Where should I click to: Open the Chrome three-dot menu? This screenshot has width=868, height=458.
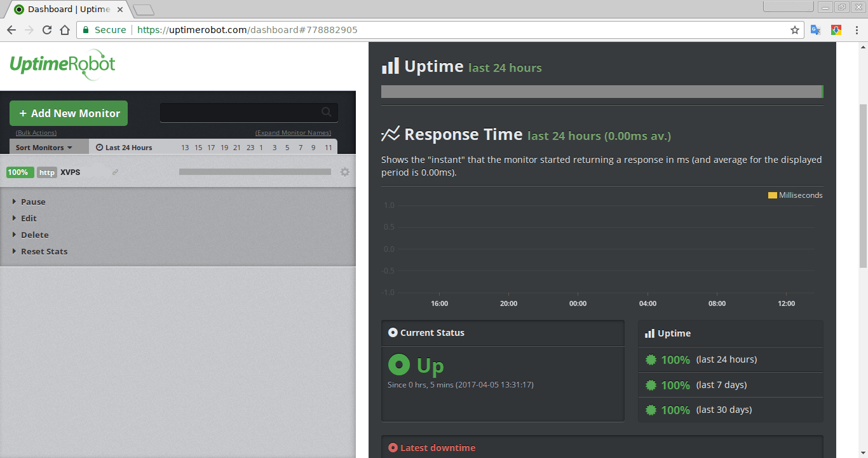(856, 30)
